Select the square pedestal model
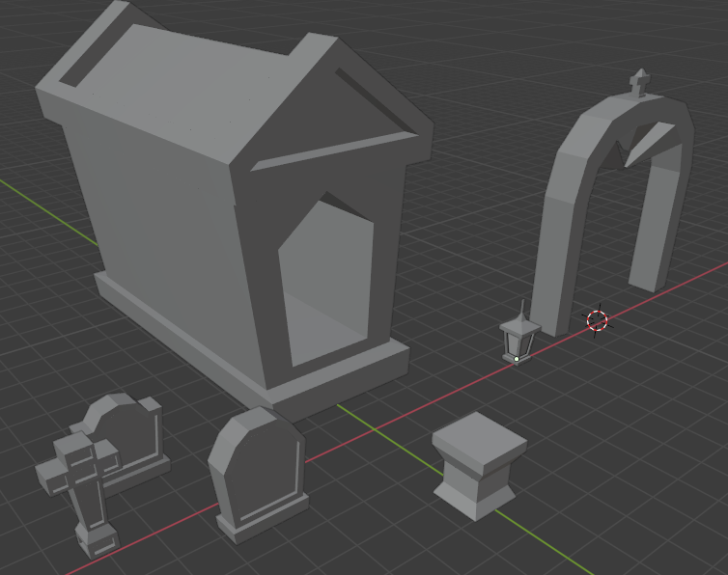The image size is (728, 575). pos(480,464)
